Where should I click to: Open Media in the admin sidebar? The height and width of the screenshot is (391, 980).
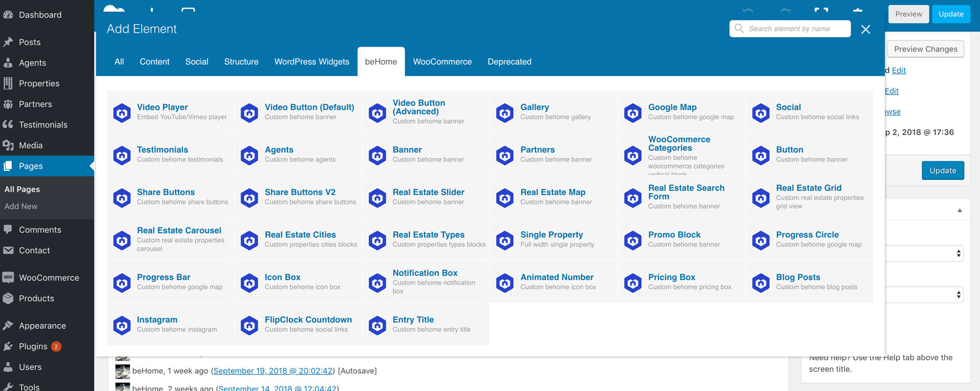pyautogui.click(x=47, y=145)
